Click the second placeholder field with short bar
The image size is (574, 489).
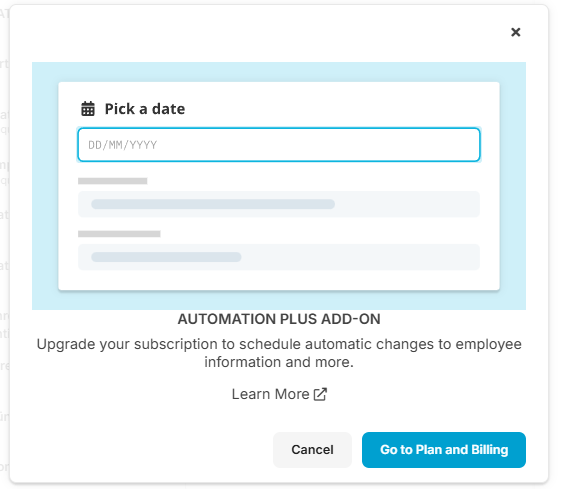[279, 257]
